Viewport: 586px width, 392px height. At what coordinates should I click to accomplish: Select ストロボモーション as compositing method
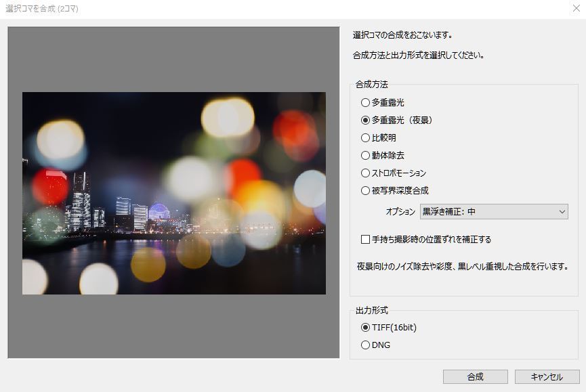366,173
